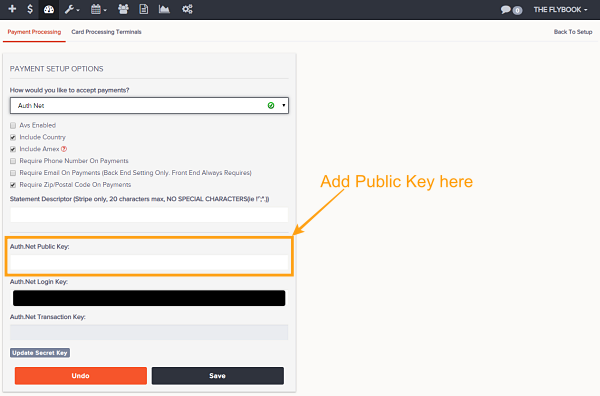The width and height of the screenshot is (600, 396).
Task: Open the customers group icon
Action: click(123, 9)
